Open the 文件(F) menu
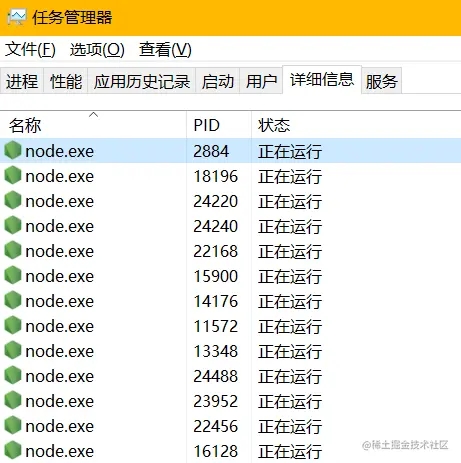The width and height of the screenshot is (461, 463). pyautogui.click(x=30, y=50)
